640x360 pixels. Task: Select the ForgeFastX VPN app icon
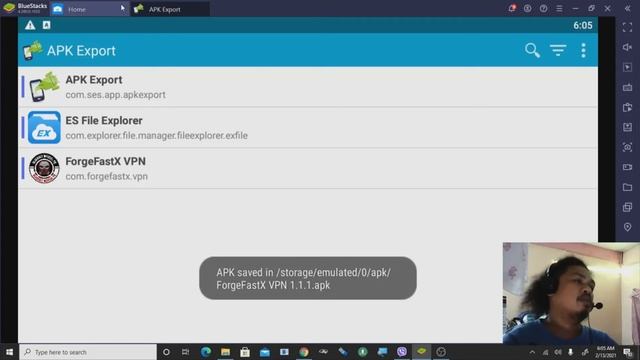point(44,168)
